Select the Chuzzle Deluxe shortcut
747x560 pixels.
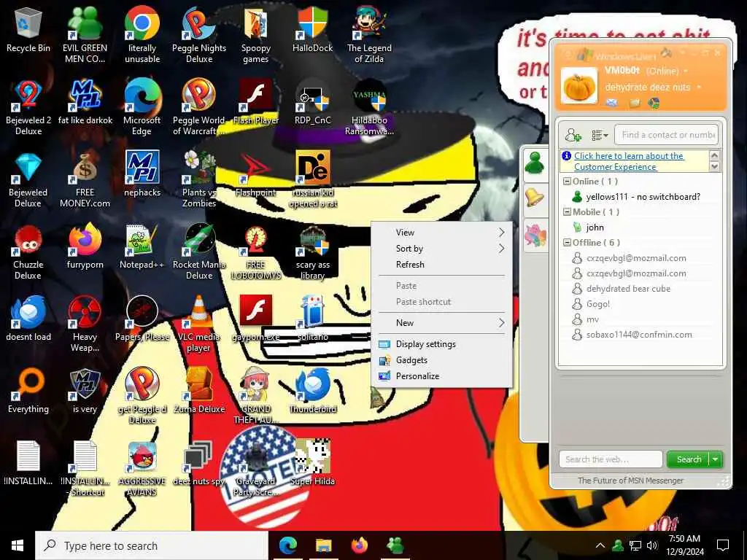28,252
